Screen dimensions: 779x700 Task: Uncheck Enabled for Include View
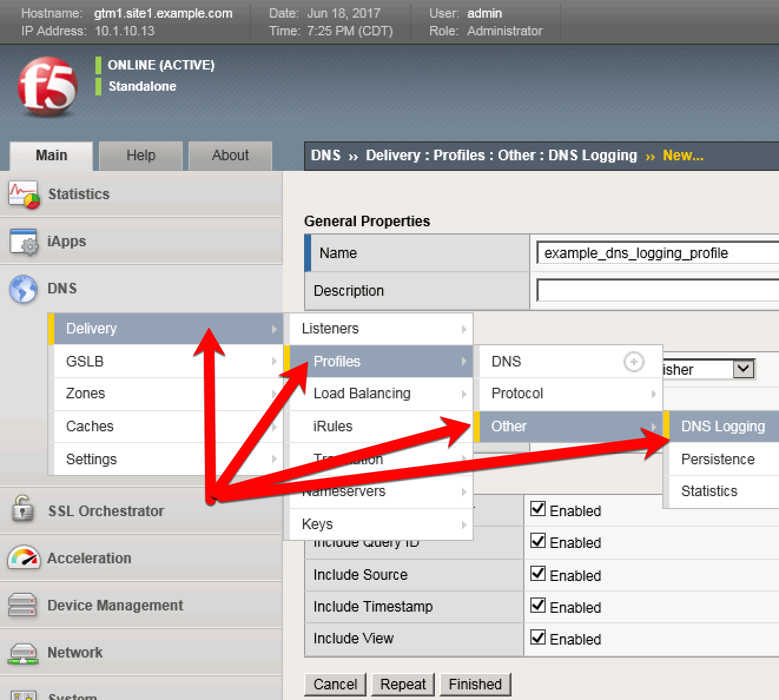coord(537,636)
